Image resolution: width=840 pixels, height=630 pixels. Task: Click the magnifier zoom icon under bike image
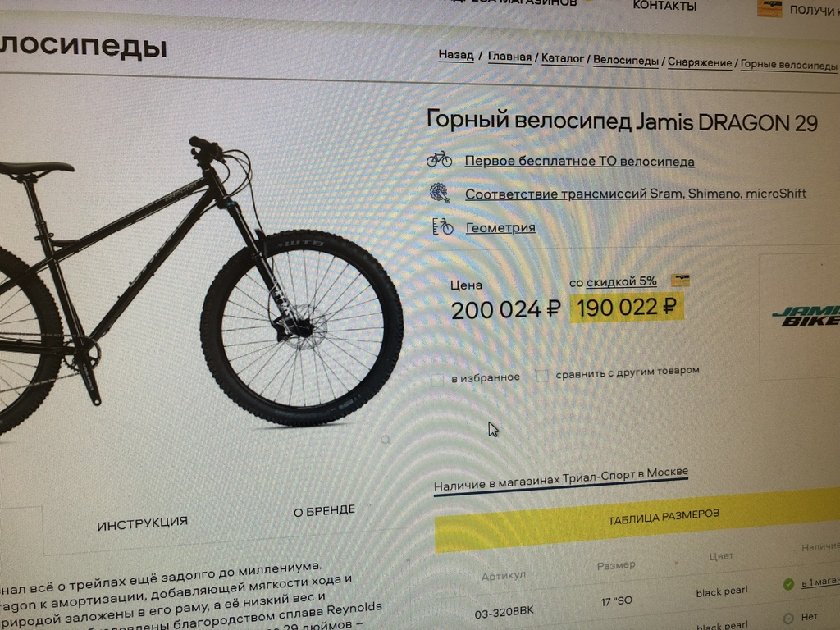coord(386,440)
